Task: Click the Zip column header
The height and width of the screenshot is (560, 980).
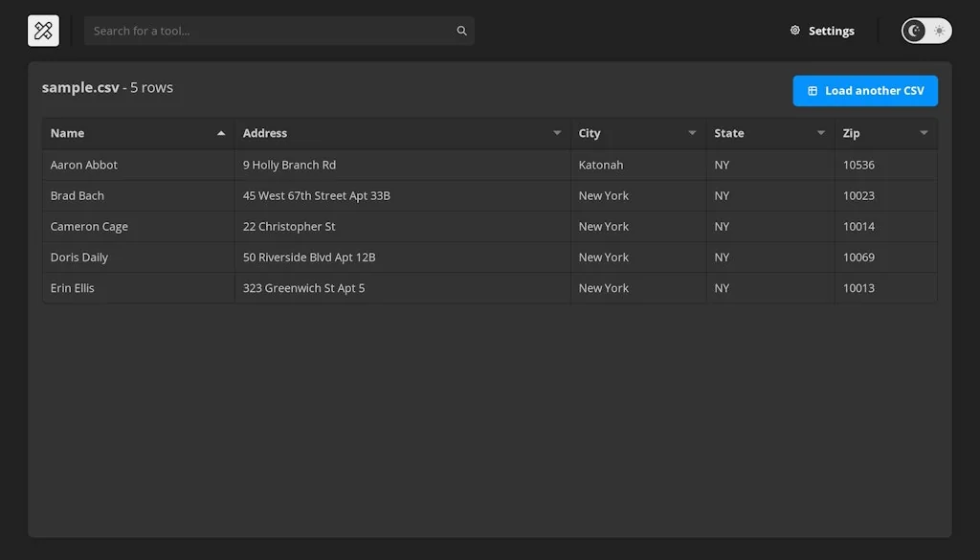Action: coord(886,133)
